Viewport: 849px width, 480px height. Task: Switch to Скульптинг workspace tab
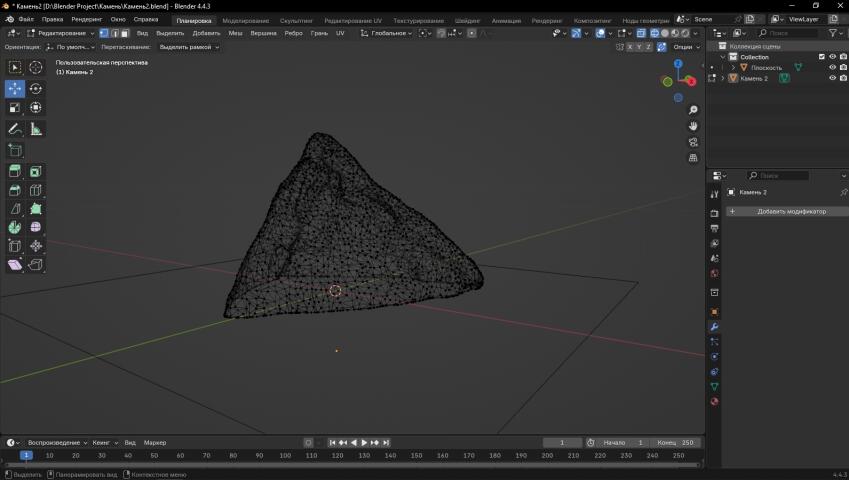(296, 21)
